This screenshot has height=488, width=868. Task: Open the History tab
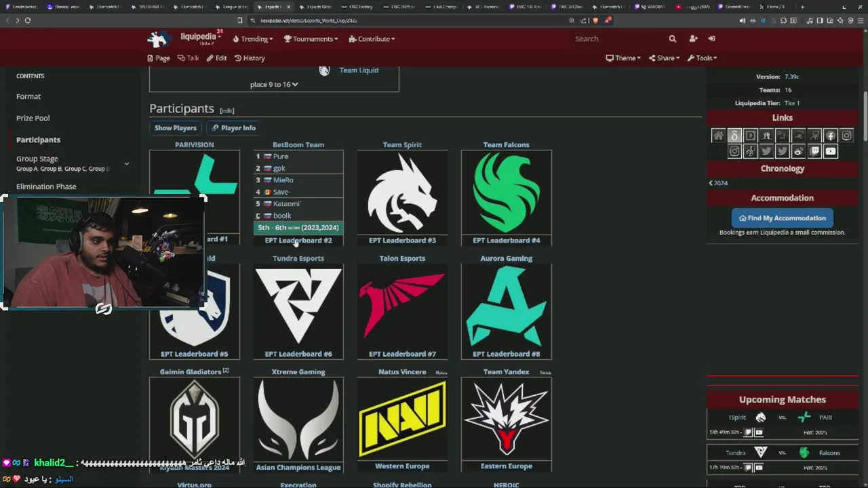click(x=250, y=58)
